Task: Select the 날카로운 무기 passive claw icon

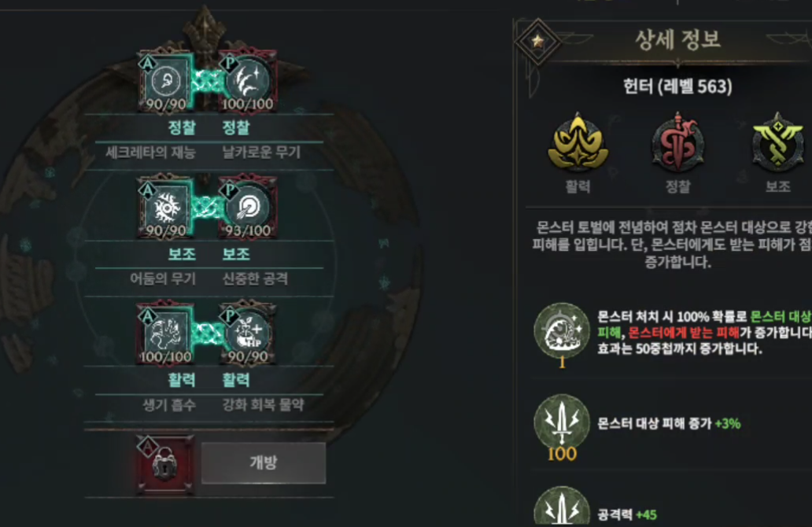Action: click(x=248, y=82)
